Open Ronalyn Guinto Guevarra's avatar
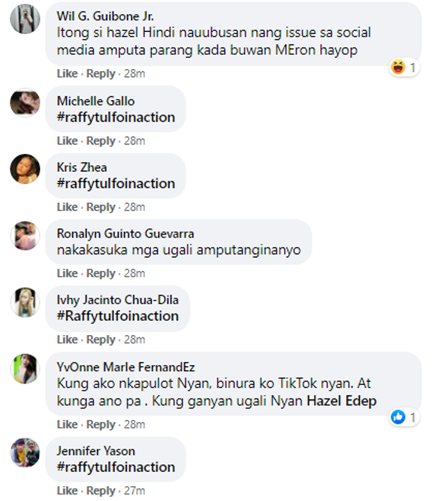This screenshot has width=448, height=501. point(25,236)
